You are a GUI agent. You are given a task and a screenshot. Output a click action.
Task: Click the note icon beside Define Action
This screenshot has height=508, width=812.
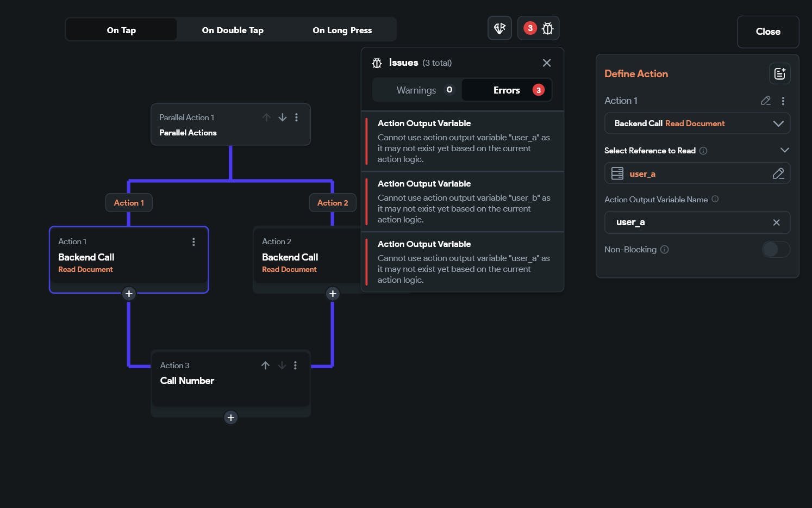(x=779, y=73)
